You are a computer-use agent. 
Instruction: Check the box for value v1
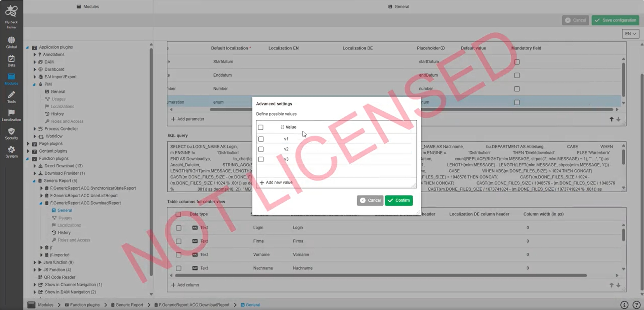click(x=261, y=139)
